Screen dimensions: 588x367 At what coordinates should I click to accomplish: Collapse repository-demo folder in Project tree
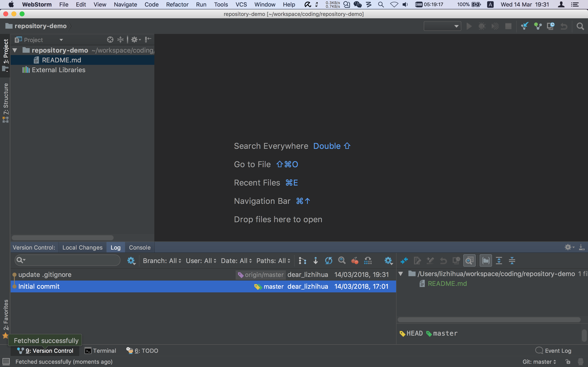click(x=15, y=50)
